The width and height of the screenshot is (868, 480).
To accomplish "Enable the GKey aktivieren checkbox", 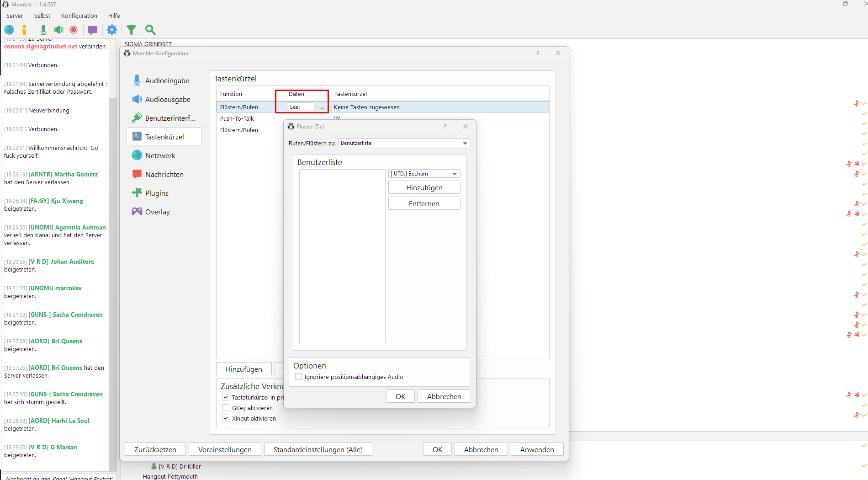I will click(x=226, y=408).
